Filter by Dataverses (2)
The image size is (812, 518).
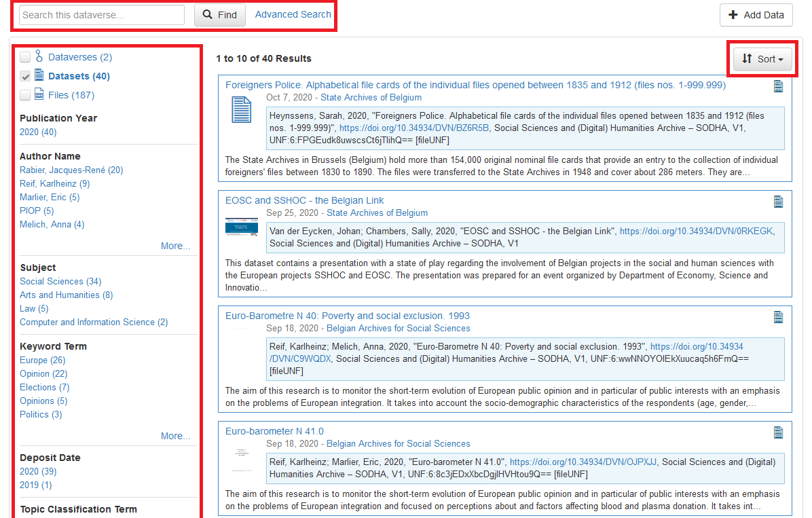(x=79, y=57)
